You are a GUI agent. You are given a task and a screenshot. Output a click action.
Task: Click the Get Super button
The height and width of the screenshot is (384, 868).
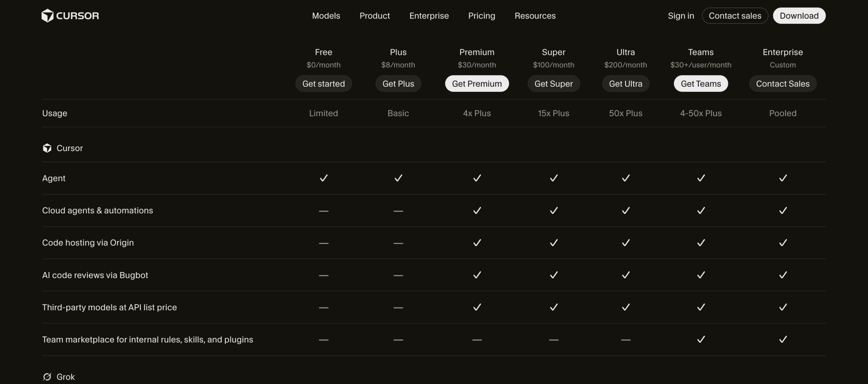tap(554, 84)
